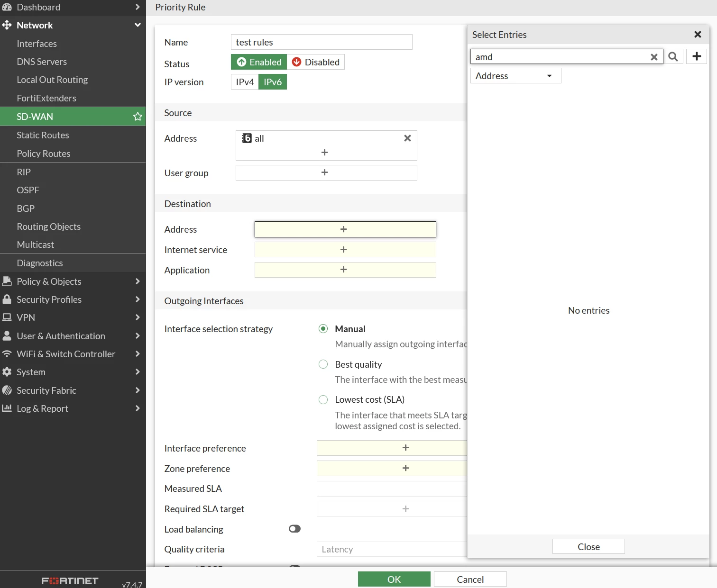Click the search magnifier icon in Select Entries
717x588 pixels.
(673, 57)
